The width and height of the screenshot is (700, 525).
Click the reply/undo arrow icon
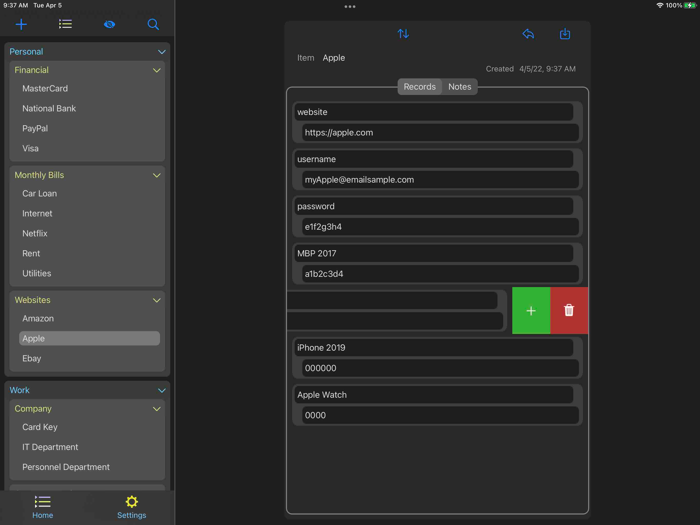coord(528,33)
